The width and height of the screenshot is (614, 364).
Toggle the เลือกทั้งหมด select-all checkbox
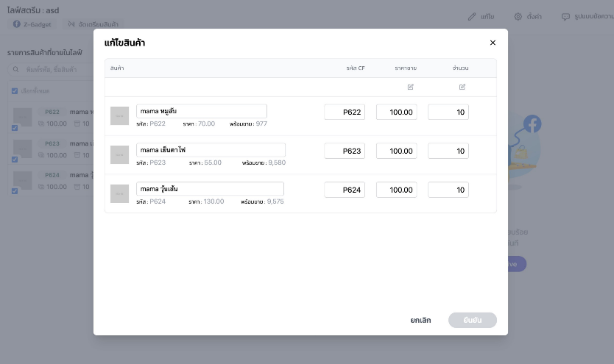pos(15,91)
